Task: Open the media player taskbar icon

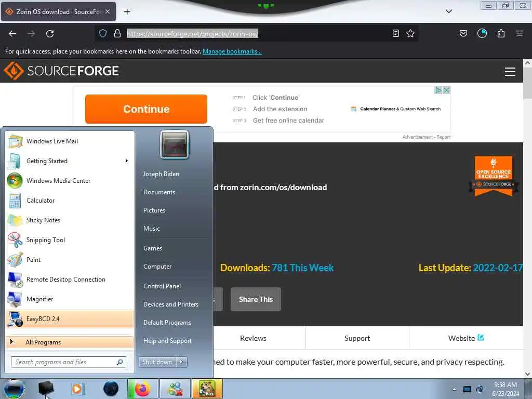Action: [77, 389]
